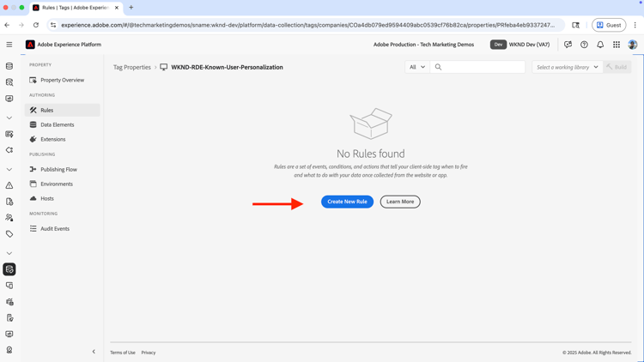Click the Adobe Experience Platform logo
The height and width of the screenshot is (362, 644).
30,45
